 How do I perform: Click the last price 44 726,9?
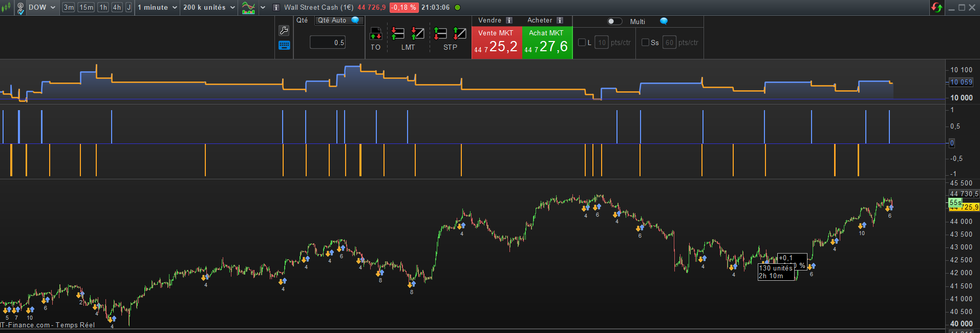point(371,7)
